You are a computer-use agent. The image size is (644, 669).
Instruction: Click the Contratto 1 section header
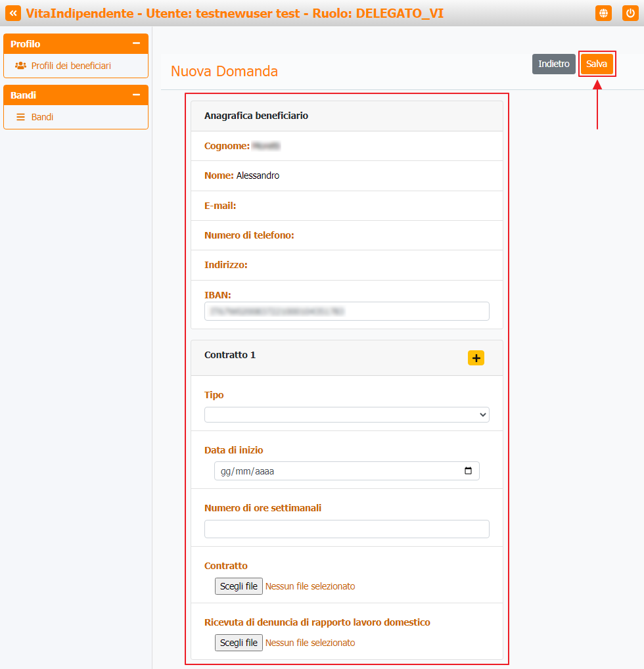point(346,358)
